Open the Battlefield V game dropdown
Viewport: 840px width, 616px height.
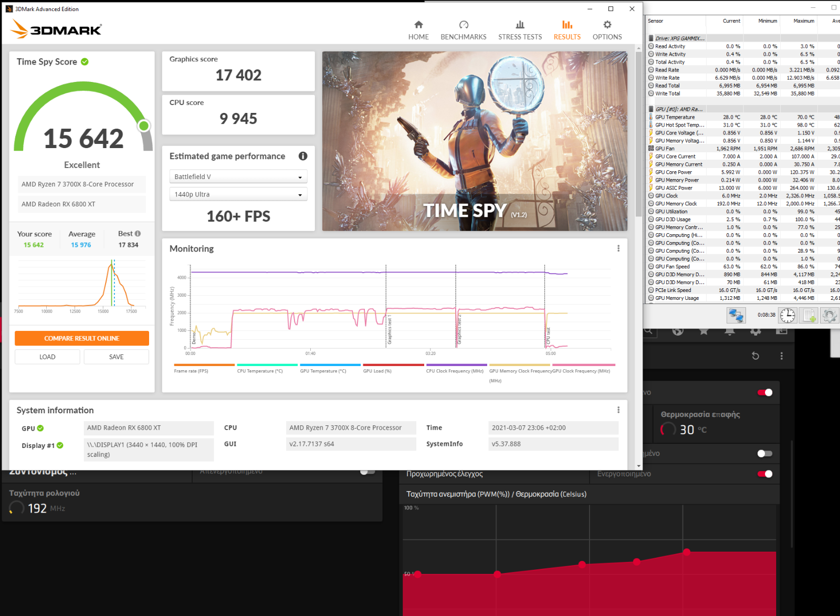[238, 177]
